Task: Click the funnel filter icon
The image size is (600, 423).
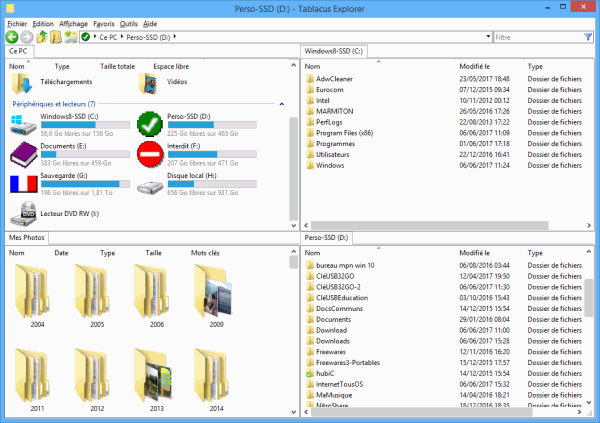Action: (x=588, y=37)
